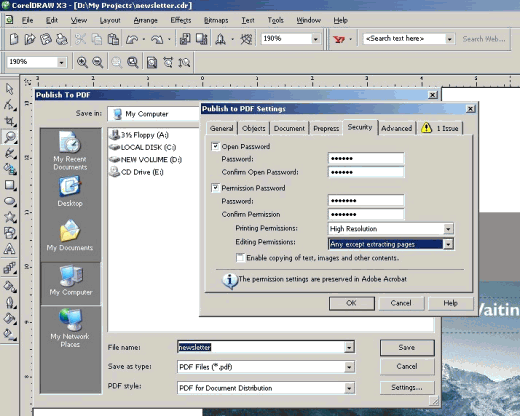Expand the File name dropdown
Screen dimensions: 520x416
point(349,347)
